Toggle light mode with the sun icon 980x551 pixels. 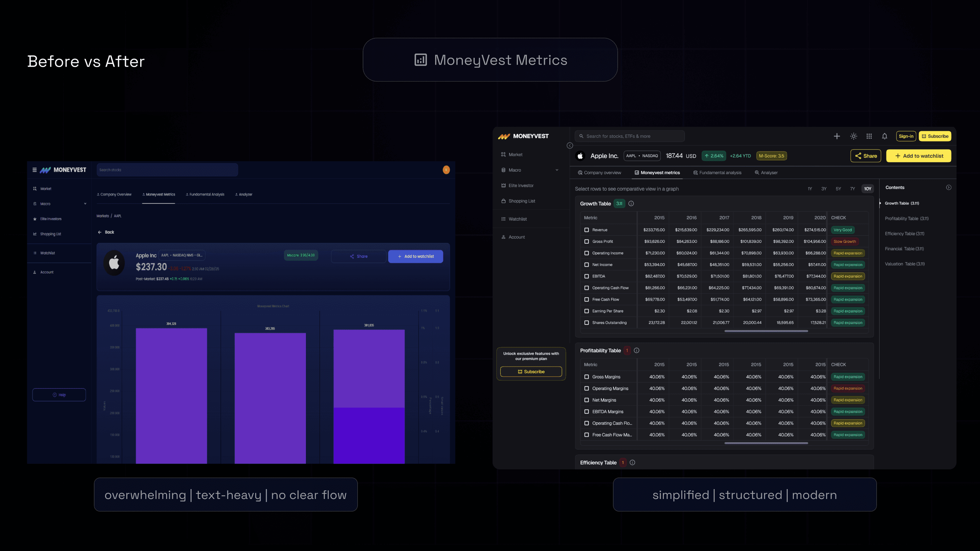(x=854, y=136)
